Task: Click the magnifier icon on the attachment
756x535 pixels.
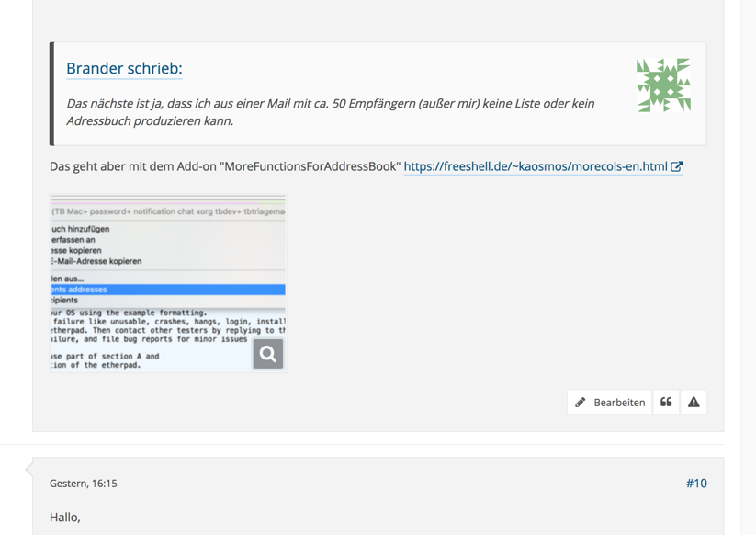Action: 268,354
